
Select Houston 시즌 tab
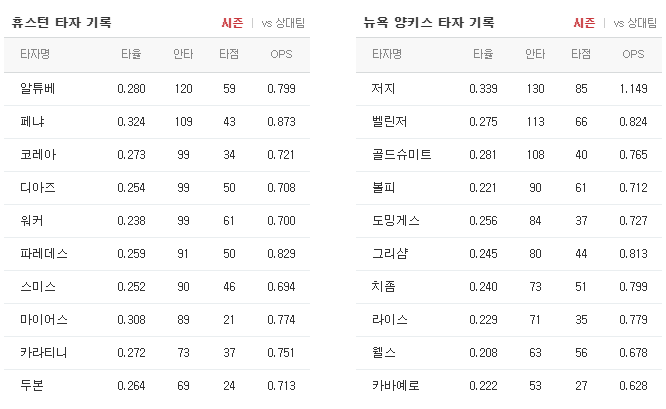[232, 23]
